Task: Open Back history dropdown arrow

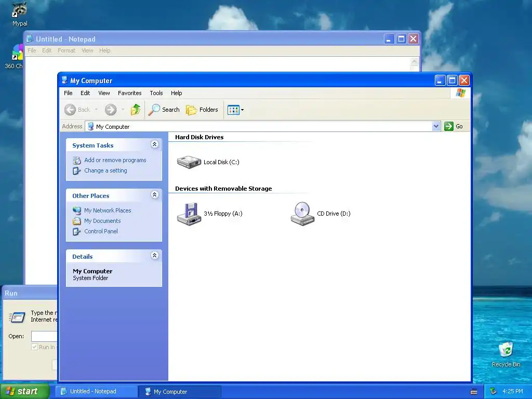Action: 96,110
